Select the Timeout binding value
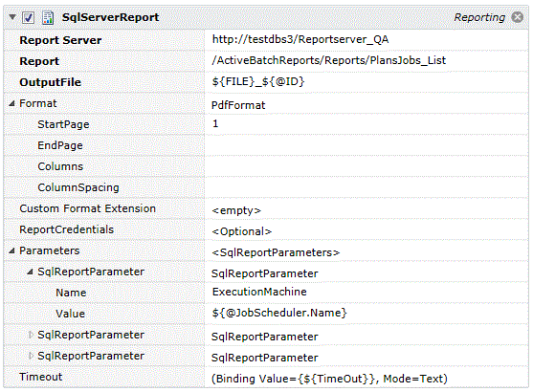The height and width of the screenshot is (392, 533). [x=366, y=377]
